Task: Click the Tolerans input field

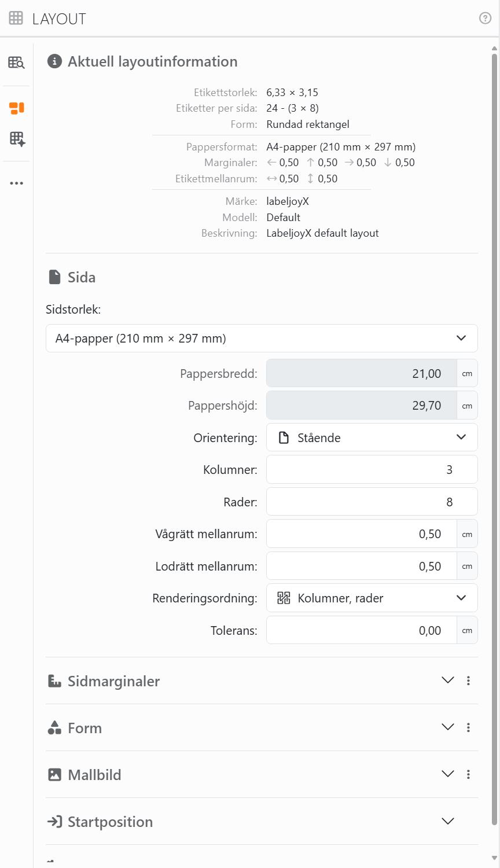Action: [x=362, y=630]
